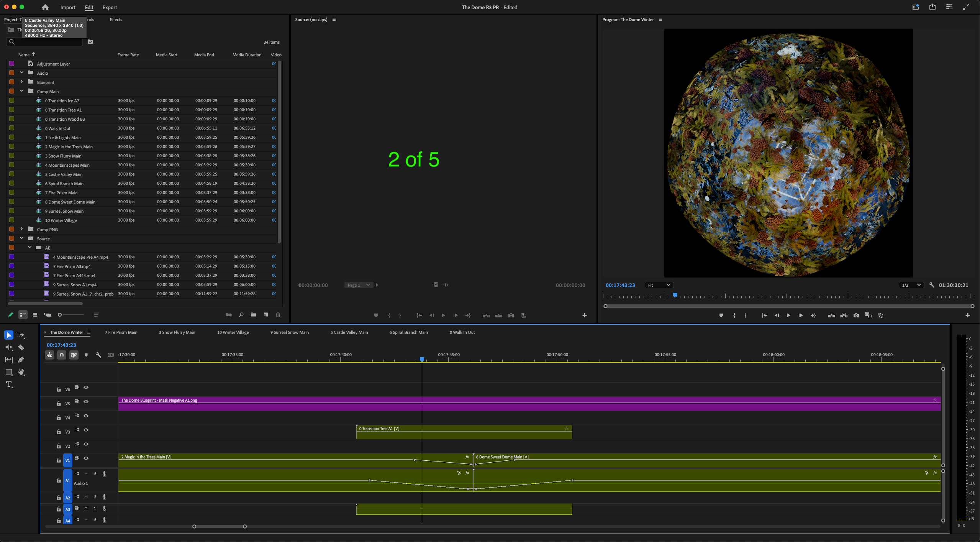
Task: Collapse the Comp Main bin
Action: coord(22,91)
